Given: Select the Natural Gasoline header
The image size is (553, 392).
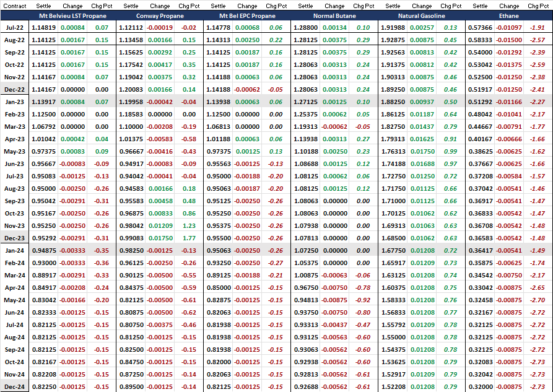Looking at the screenshot, I should [422, 16].
